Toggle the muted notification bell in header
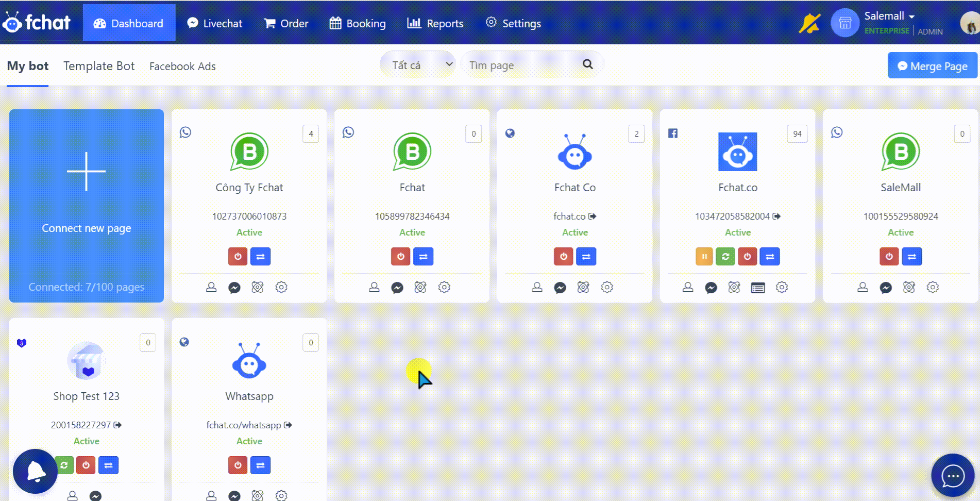 tap(809, 23)
